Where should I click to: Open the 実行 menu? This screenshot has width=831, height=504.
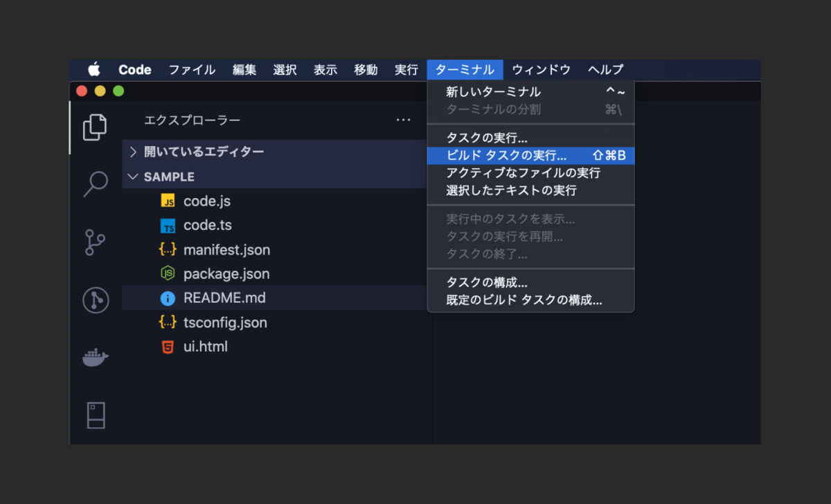point(406,69)
